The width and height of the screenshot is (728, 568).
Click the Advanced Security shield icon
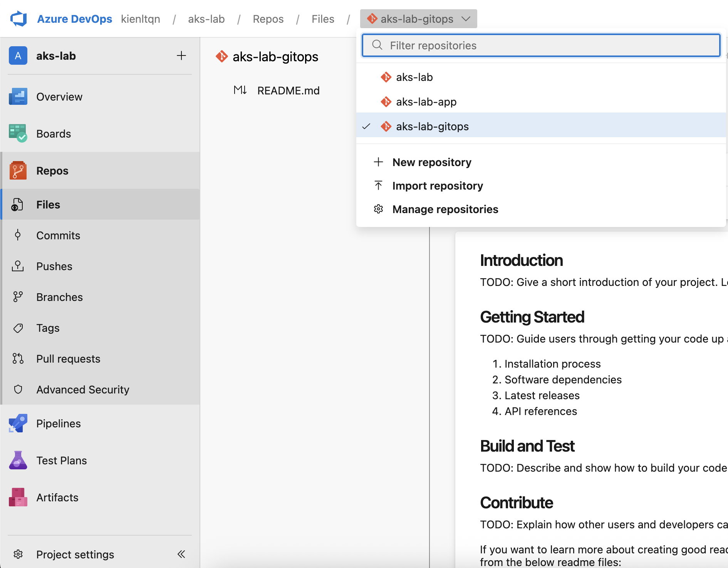click(18, 389)
